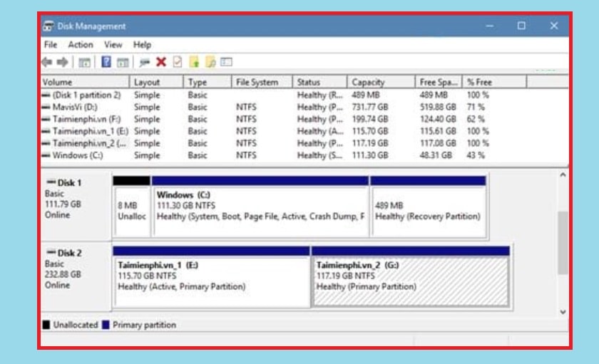The height and width of the screenshot is (364, 599).
Task: Click the blue Primary partition legend swatch
Action: point(106,325)
